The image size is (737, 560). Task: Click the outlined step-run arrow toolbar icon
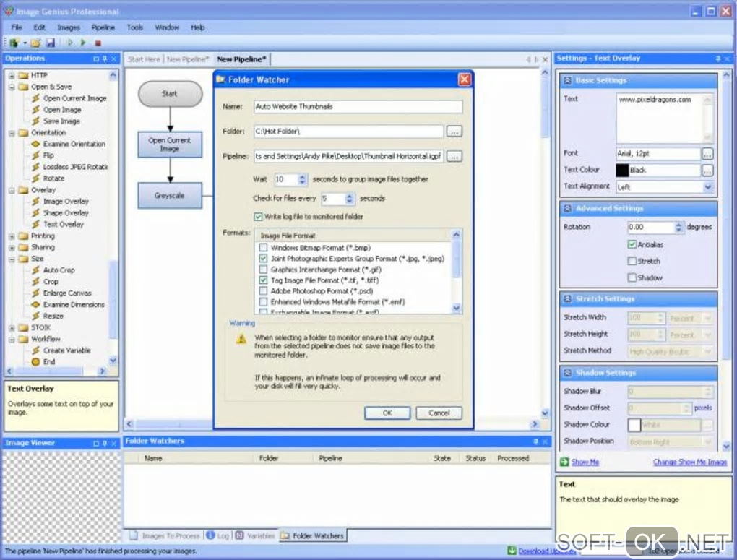click(x=70, y=43)
